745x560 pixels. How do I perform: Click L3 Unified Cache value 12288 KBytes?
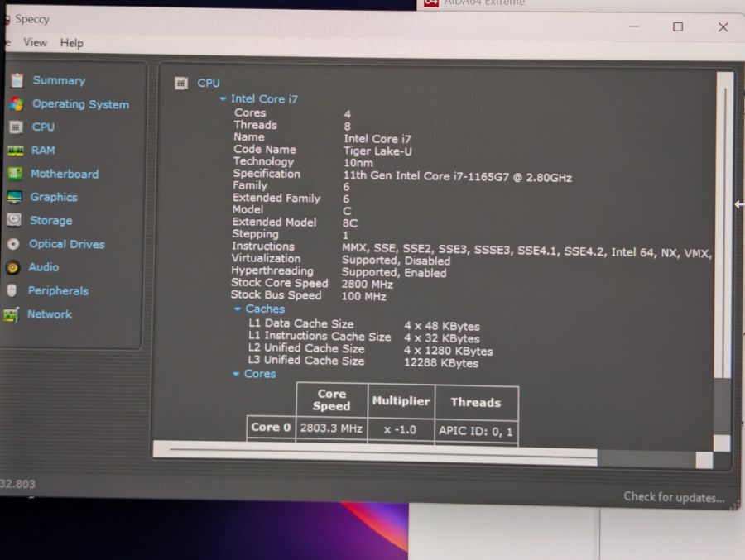tap(441, 363)
